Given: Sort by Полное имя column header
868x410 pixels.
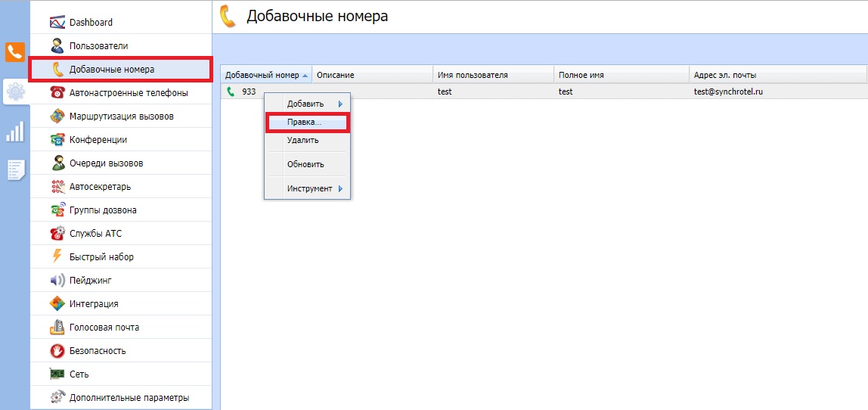Looking at the screenshot, I should [x=622, y=75].
